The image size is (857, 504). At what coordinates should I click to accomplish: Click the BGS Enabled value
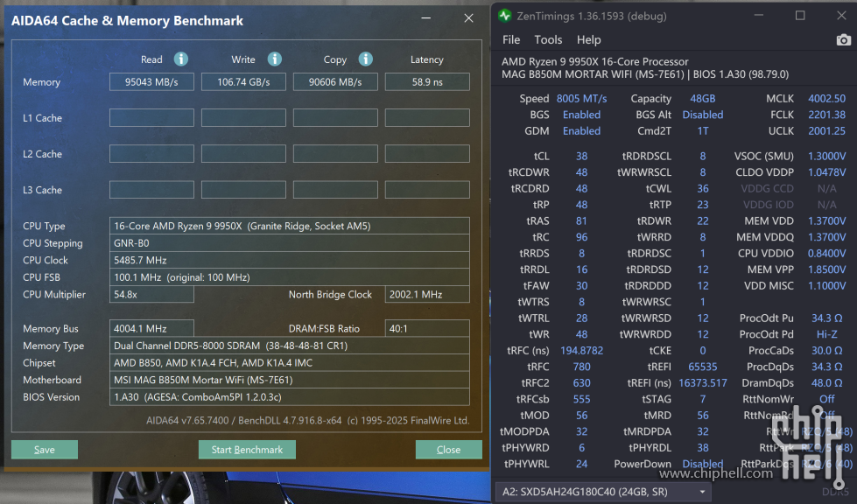click(581, 115)
